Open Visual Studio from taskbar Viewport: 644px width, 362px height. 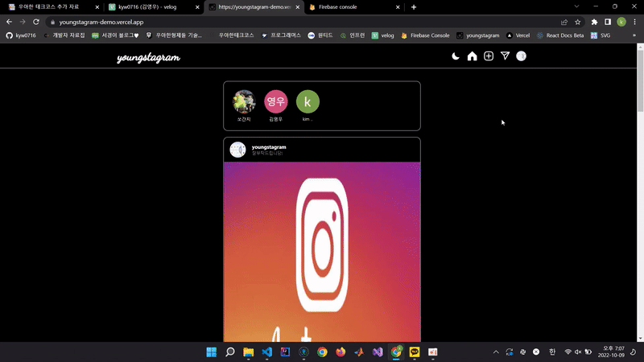click(378, 352)
